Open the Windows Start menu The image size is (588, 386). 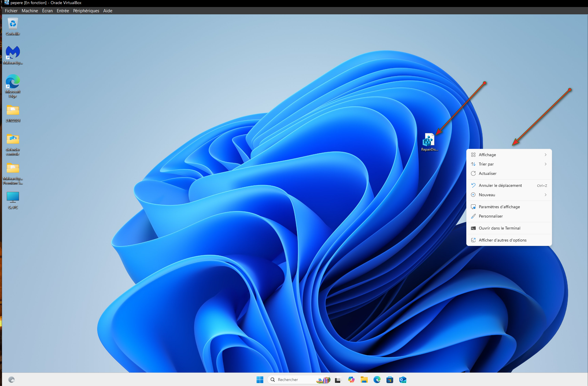tap(260, 380)
